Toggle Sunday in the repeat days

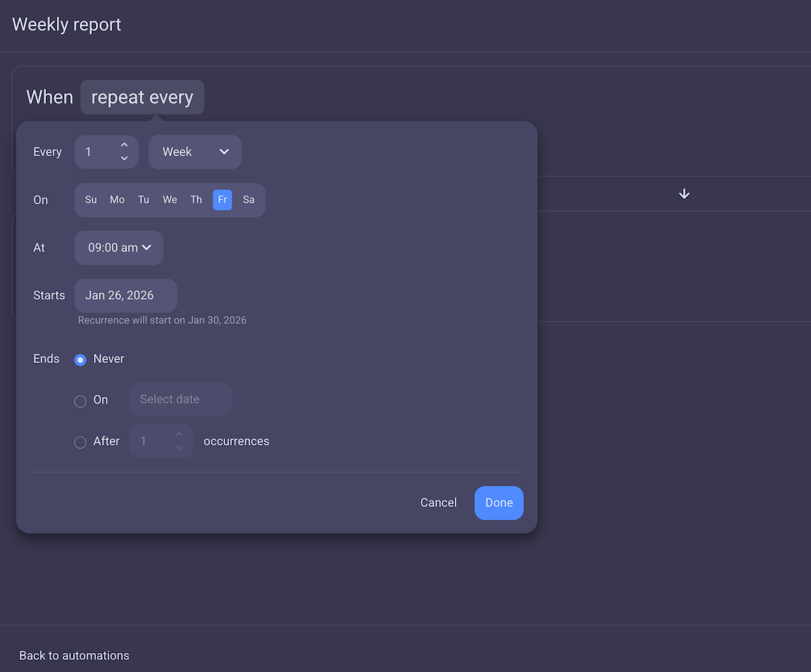point(91,199)
